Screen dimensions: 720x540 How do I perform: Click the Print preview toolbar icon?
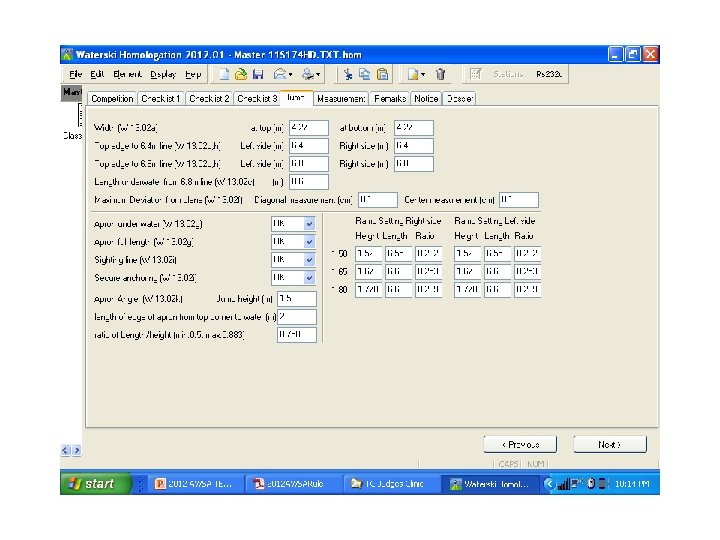pos(279,74)
